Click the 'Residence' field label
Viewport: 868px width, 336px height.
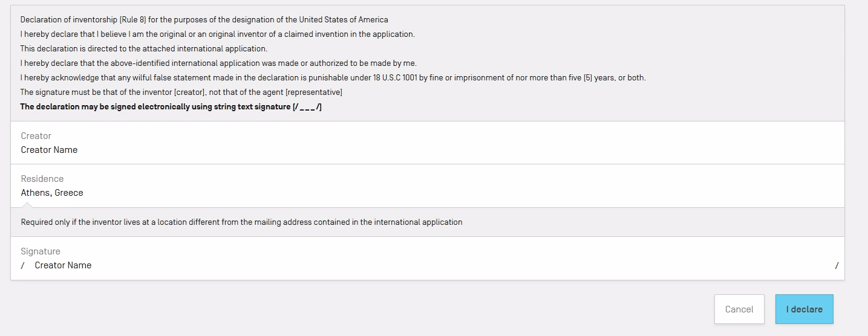pos(42,179)
